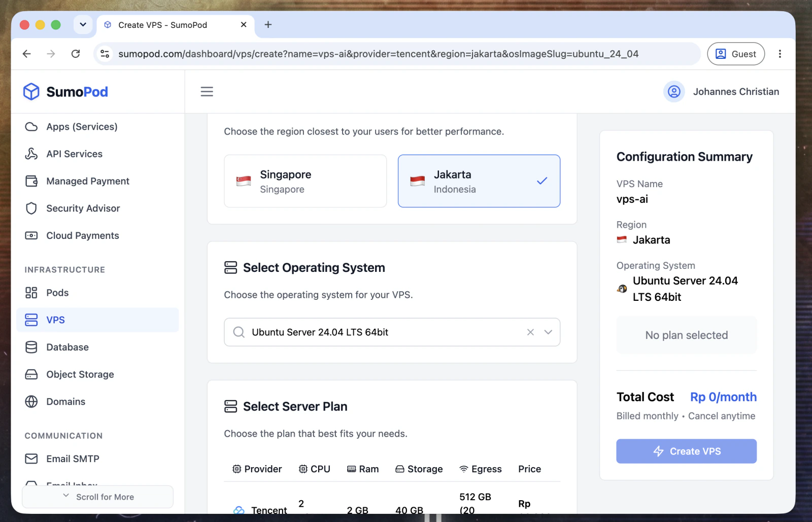Open a new browser tab
The width and height of the screenshot is (812, 522).
(268, 25)
